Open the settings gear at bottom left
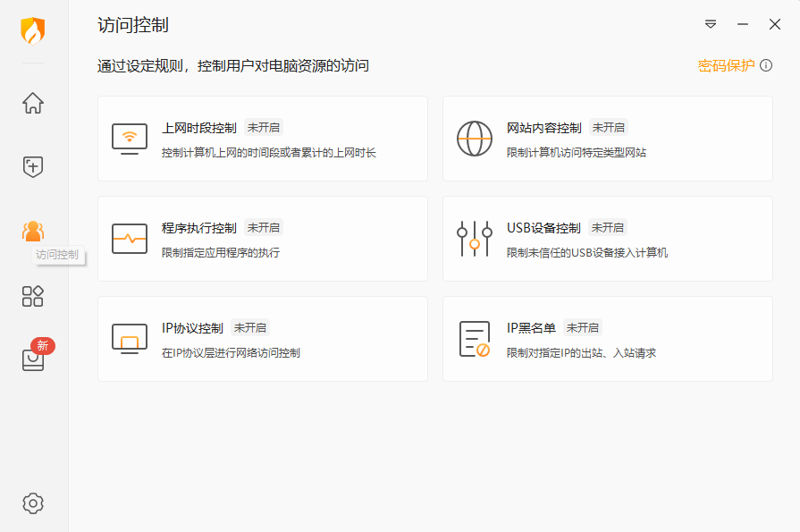800x532 pixels. coord(32,502)
